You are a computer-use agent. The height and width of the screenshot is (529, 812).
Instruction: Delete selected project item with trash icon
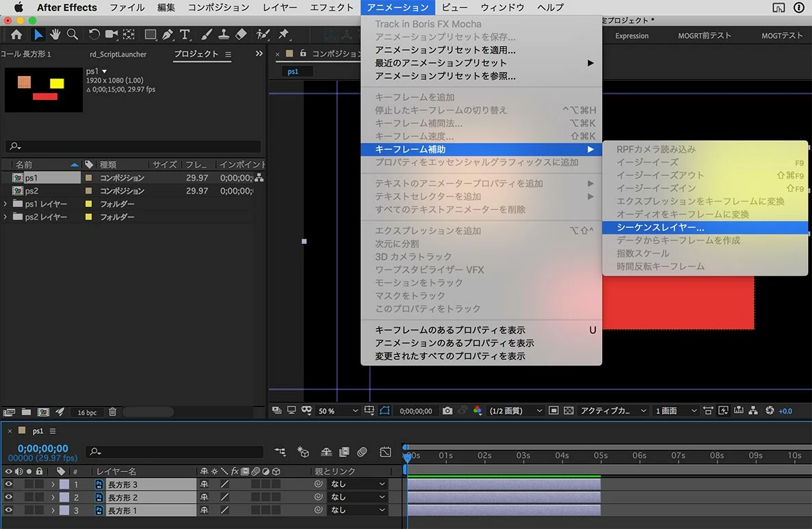[112, 412]
